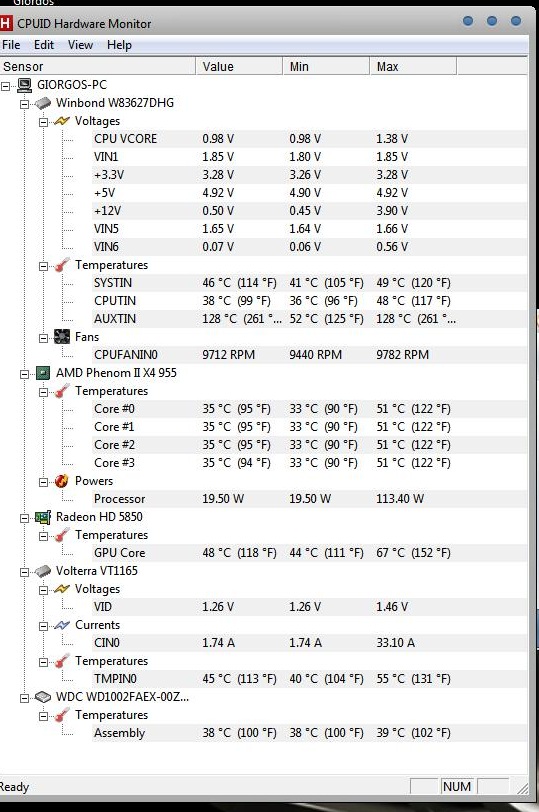Collapse the WDC WD1002FAEX drive node
Viewport: 539px width, 812px height.
[24, 698]
